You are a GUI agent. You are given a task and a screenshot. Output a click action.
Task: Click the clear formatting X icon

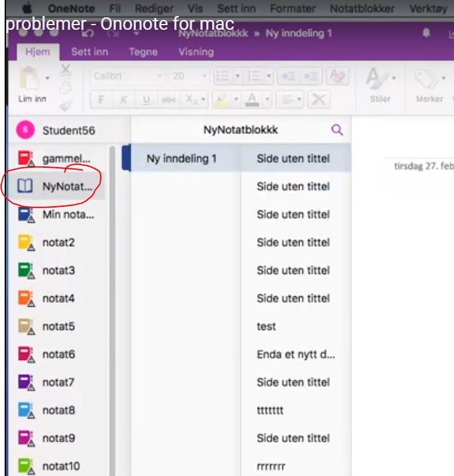click(x=319, y=99)
